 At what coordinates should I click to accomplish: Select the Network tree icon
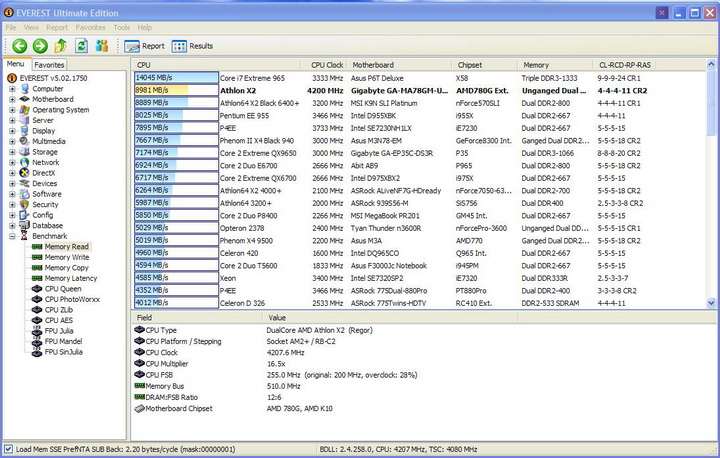click(25, 163)
